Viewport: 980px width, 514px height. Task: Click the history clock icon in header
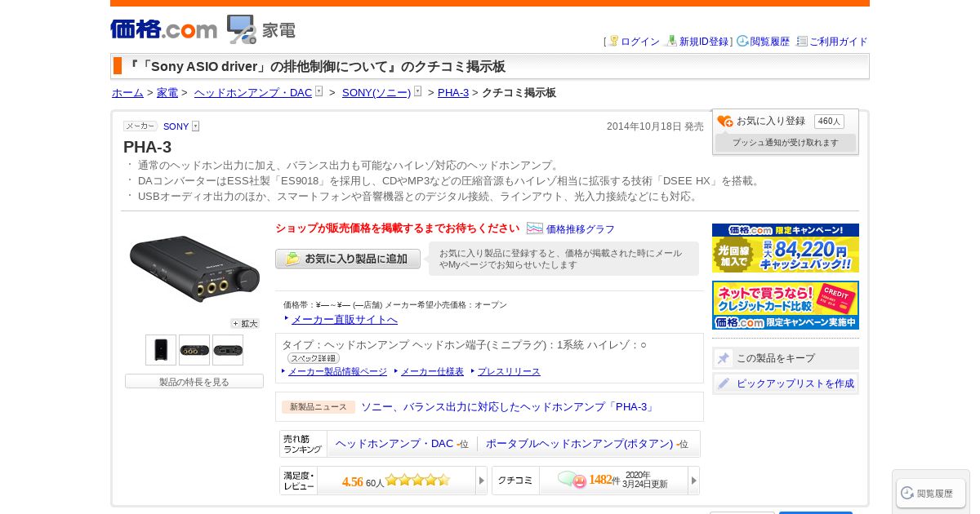click(x=742, y=41)
